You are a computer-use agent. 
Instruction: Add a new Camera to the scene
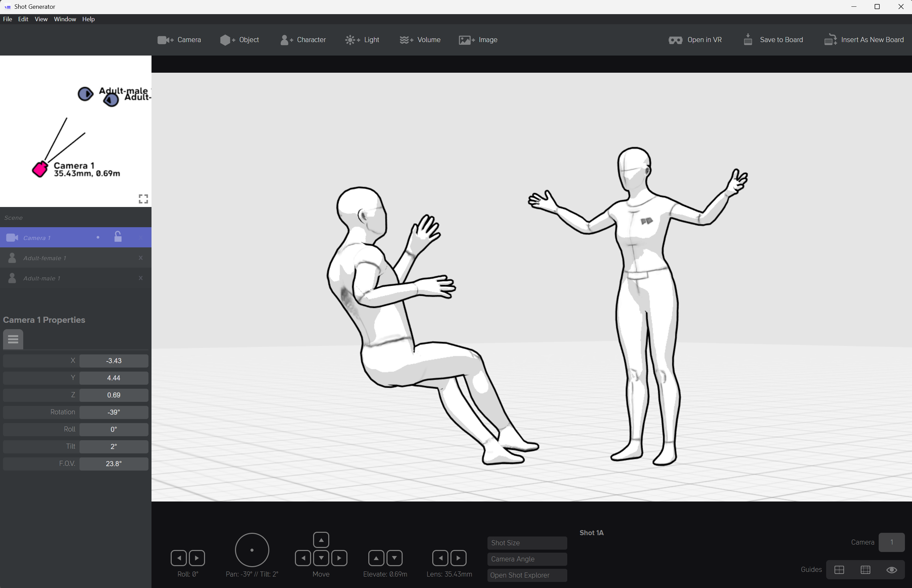pos(179,40)
